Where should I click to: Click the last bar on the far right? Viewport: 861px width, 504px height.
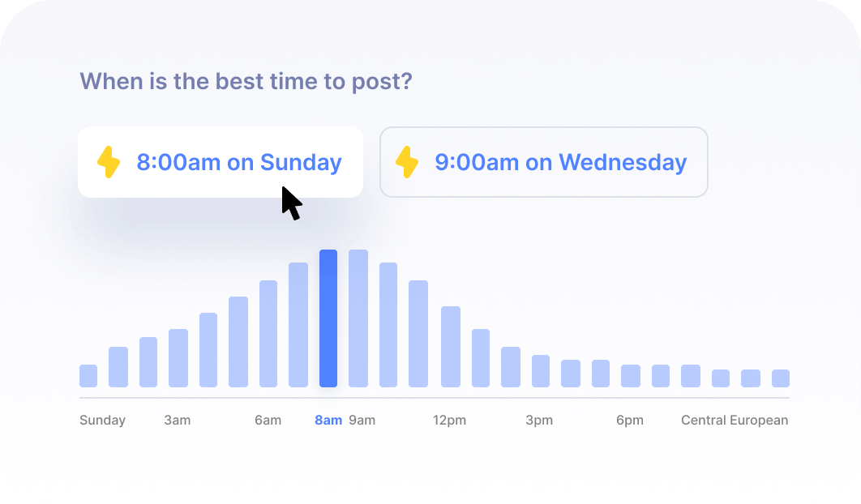(780, 377)
